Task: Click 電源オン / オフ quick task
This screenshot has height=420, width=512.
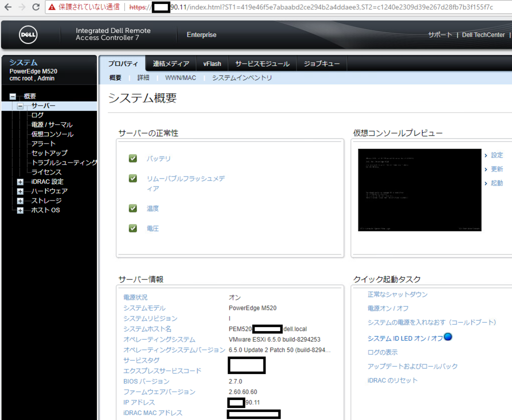Action: pyautogui.click(x=388, y=308)
